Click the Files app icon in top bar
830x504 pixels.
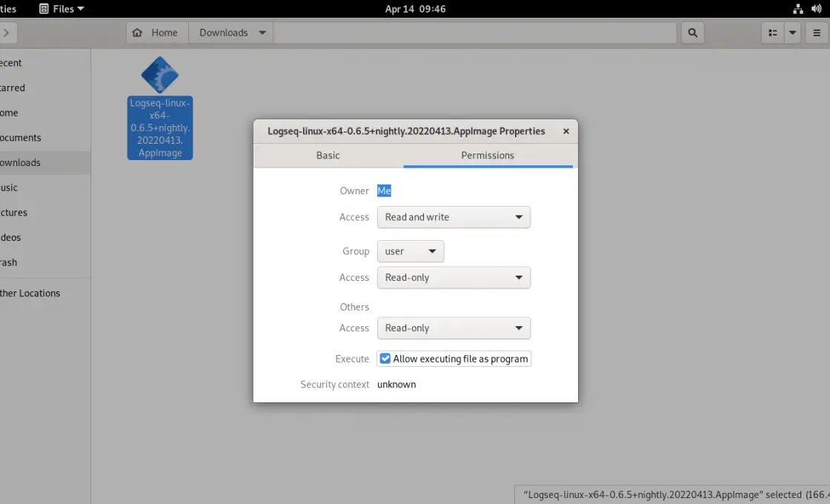(x=44, y=9)
